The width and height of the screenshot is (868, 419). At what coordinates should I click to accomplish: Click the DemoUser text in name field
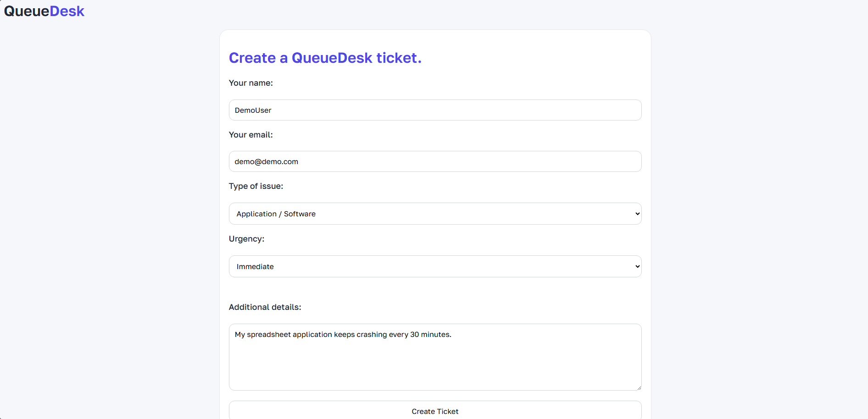click(253, 110)
